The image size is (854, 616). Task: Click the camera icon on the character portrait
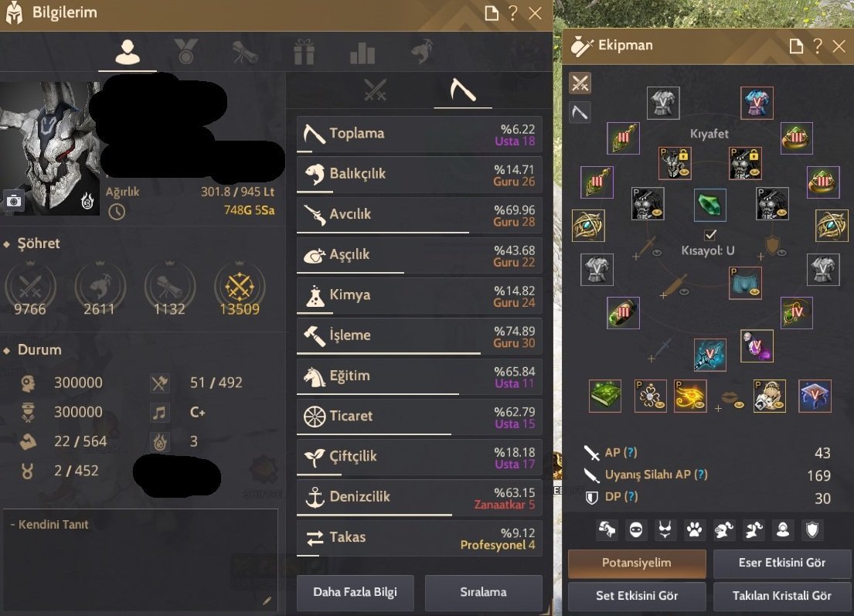coord(14,202)
